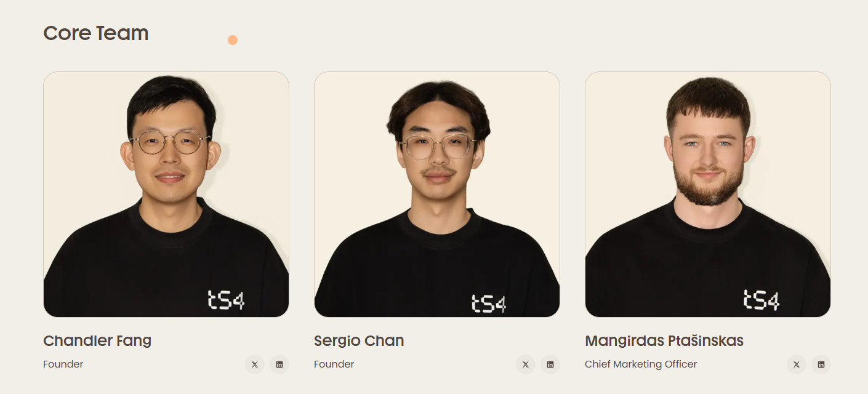
Task: Visit Sergio Chan's LinkedIn profile icon
Action: tap(550, 364)
